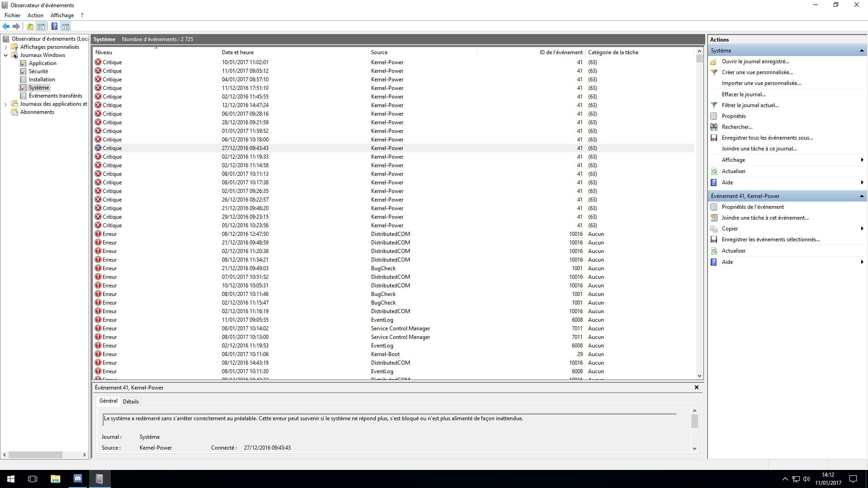Image resolution: width=868 pixels, height=488 pixels.
Task: Click the show/hide action pane toolbar icon
Action: (66, 26)
